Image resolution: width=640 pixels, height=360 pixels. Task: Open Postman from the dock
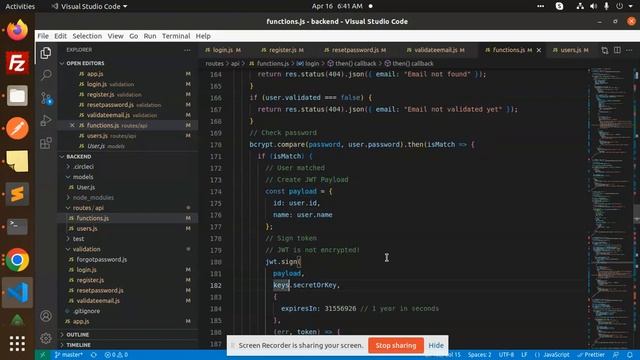tap(17, 128)
